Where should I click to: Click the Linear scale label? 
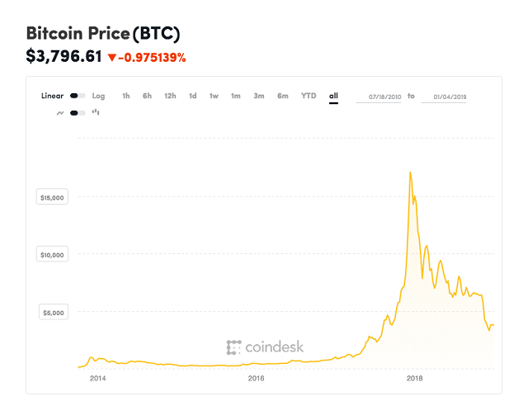click(x=52, y=96)
